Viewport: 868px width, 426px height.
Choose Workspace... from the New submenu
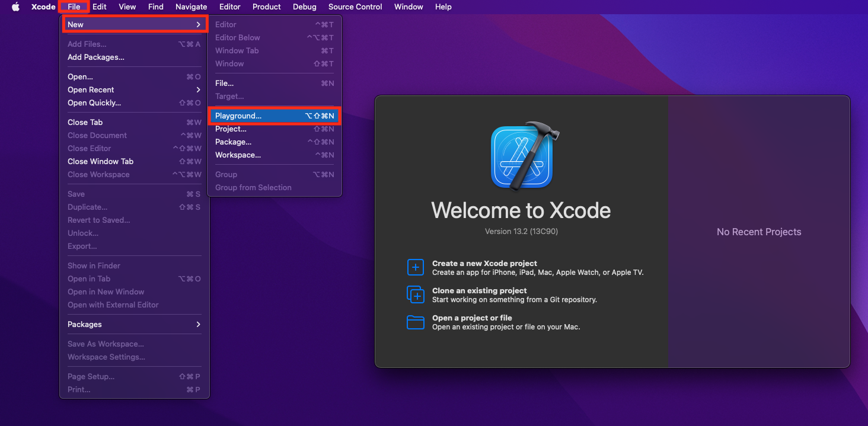[x=238, y=155]
